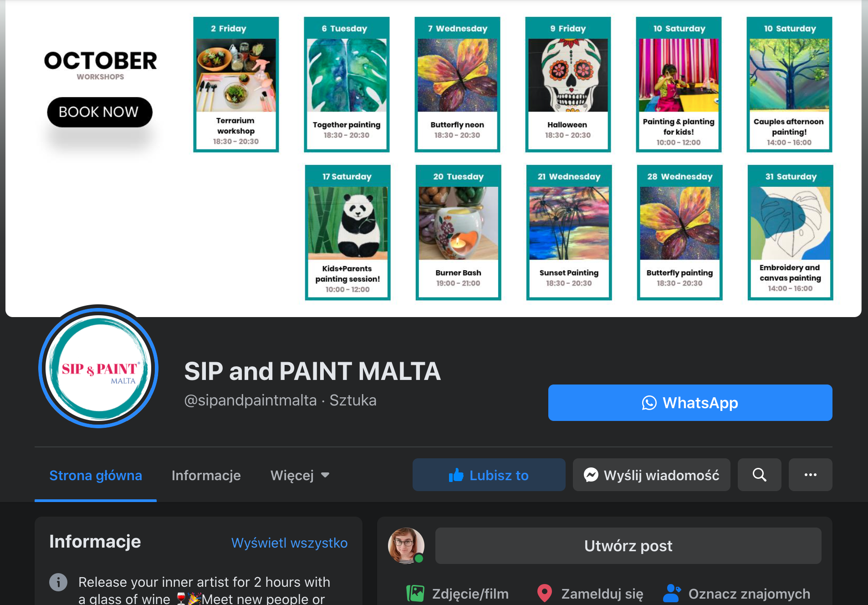The width and height of the screenshot is (868, 605).
Task: Select the Strona główna tab
Action: click(x=96, y=475)
